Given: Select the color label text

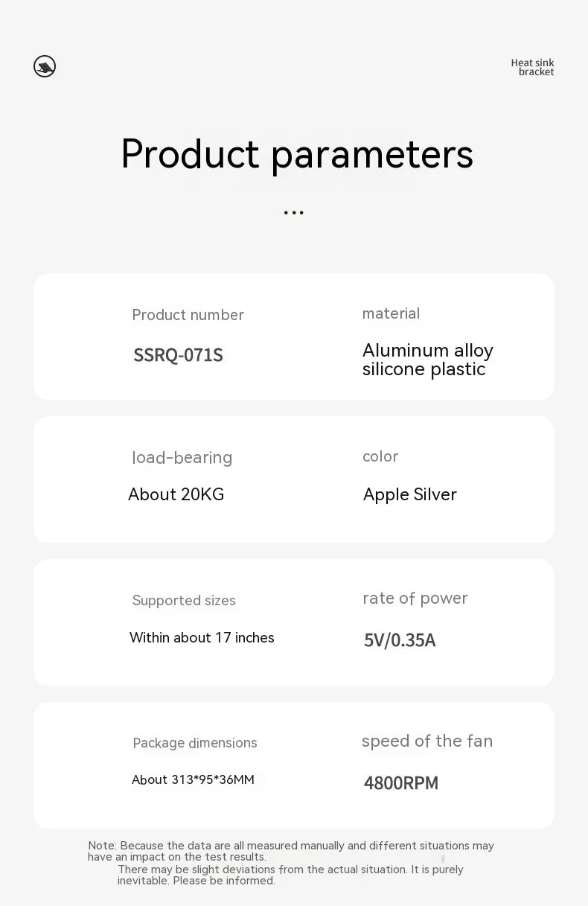Looking at the screenshot, I should pos(380,456).
